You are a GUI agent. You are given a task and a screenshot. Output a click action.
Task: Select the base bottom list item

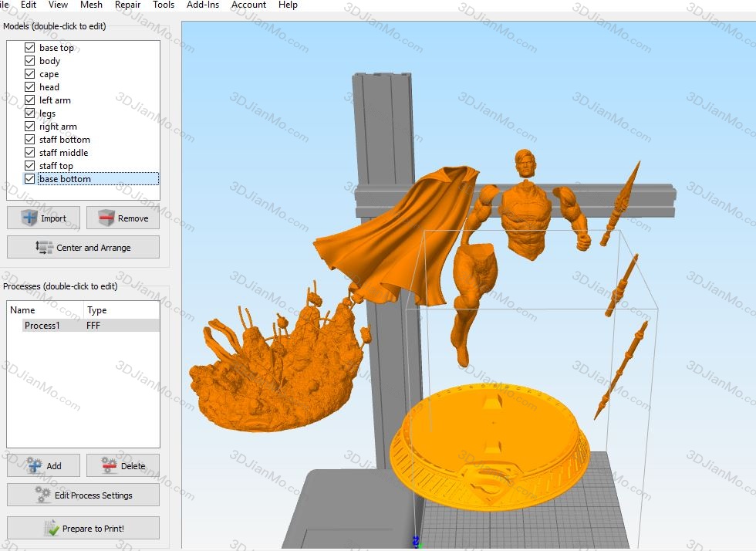tap(65, 179)
